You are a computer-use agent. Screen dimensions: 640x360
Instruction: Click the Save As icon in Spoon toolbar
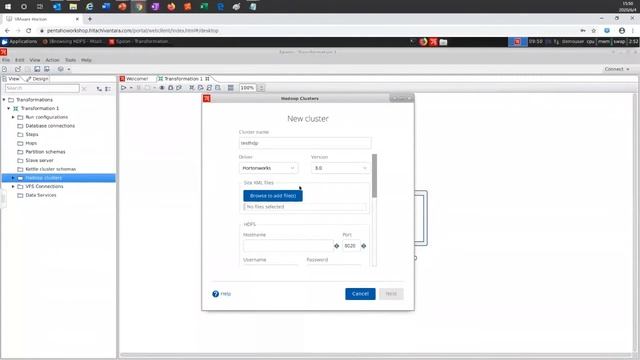click(47, 69)
